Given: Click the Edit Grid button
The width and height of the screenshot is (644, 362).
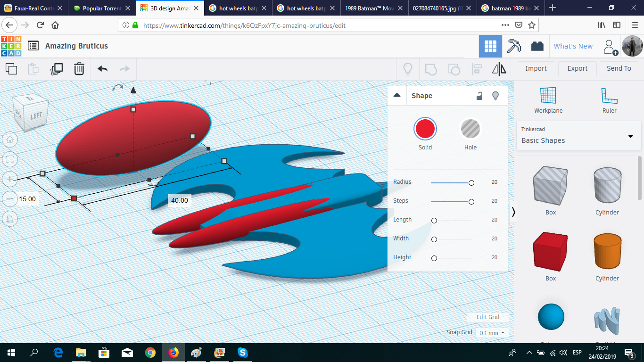Looking at the screenshot, I should tap(487, 317).
